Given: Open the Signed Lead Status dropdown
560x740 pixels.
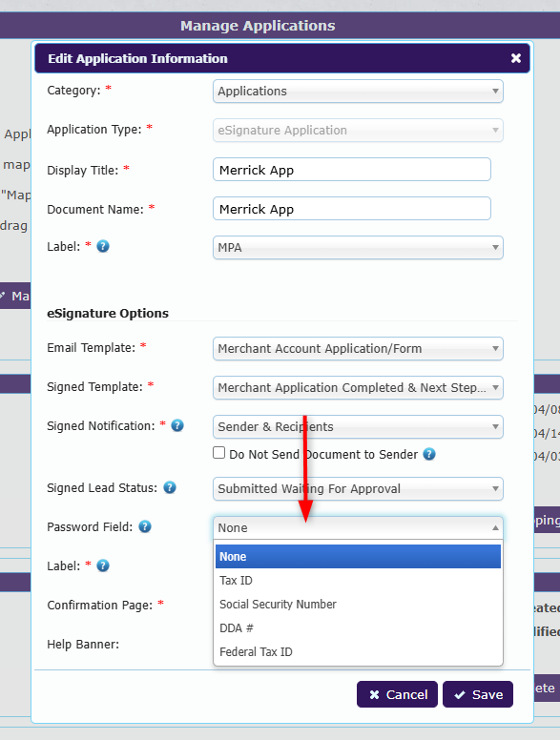Looking at the screenshot, I should (358, 489).
